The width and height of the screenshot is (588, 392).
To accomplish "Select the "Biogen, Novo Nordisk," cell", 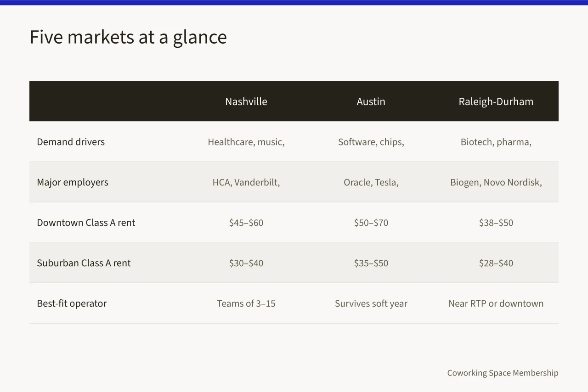I will 496,182.
